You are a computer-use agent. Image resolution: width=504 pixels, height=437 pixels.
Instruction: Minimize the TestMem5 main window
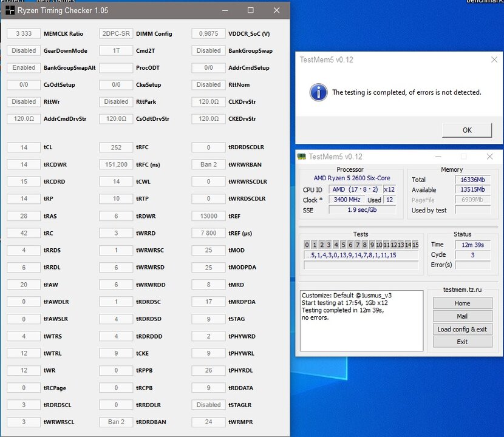click(438, 157)
